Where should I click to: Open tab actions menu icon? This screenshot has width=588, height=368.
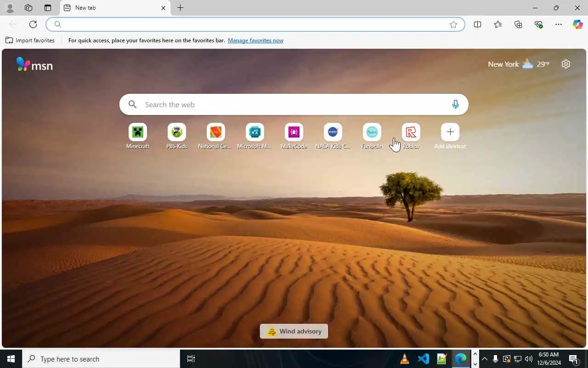click(48, 8)
